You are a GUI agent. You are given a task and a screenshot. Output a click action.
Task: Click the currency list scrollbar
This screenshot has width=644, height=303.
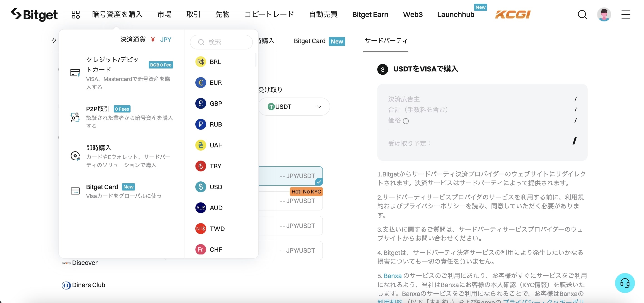tap(256, 60)
